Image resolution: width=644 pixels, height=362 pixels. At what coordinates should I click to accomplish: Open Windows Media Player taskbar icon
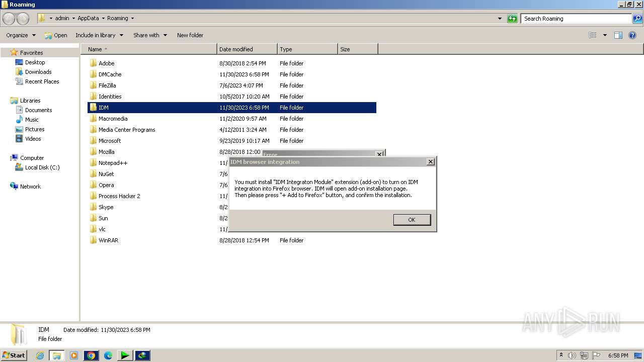74,355
